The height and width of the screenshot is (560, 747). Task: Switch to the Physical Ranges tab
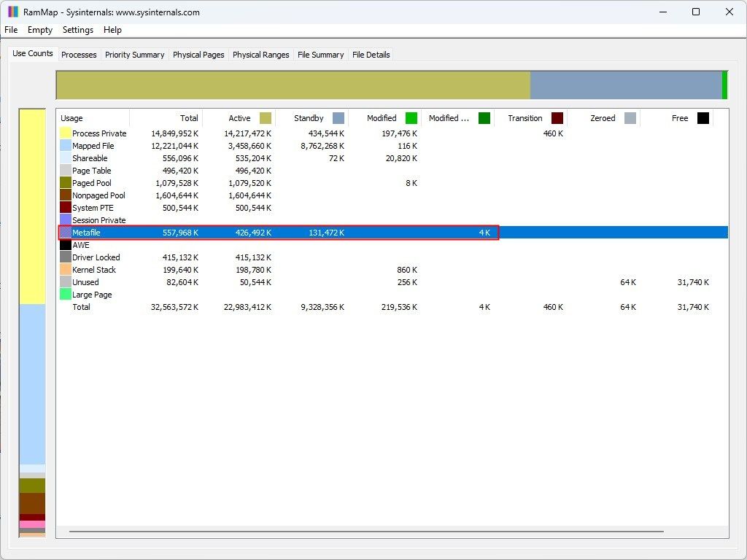click(260, 55)
